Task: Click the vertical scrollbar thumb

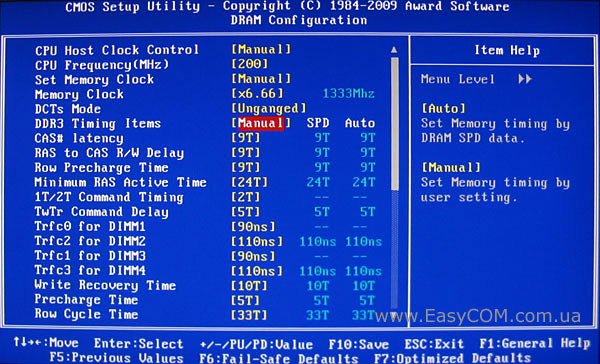Action: pyautogui.click(x=394, y=123)
